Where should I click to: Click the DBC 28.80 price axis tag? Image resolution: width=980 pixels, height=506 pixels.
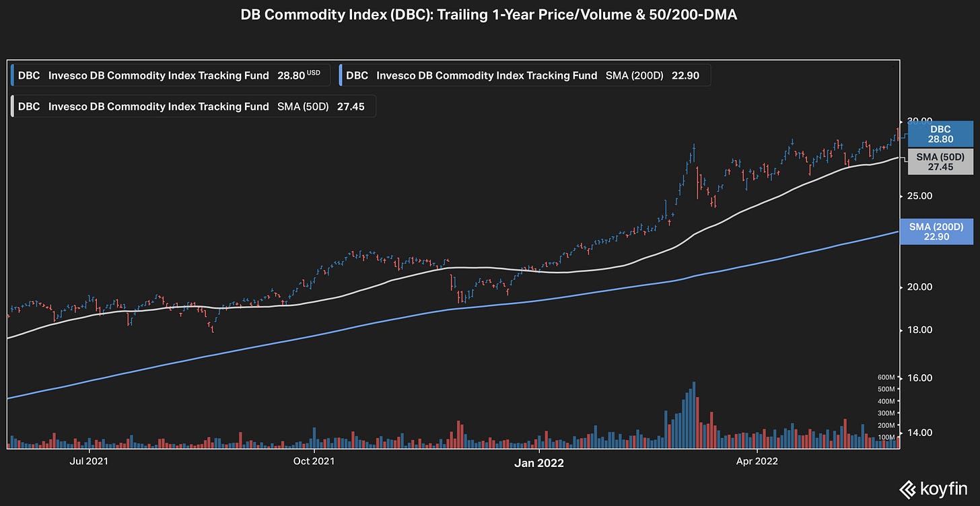940,134
